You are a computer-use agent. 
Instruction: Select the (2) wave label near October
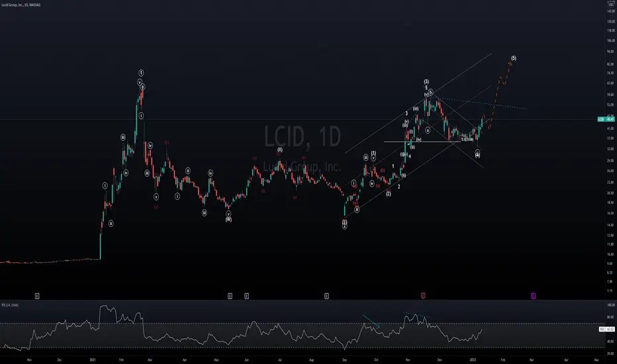389,194
